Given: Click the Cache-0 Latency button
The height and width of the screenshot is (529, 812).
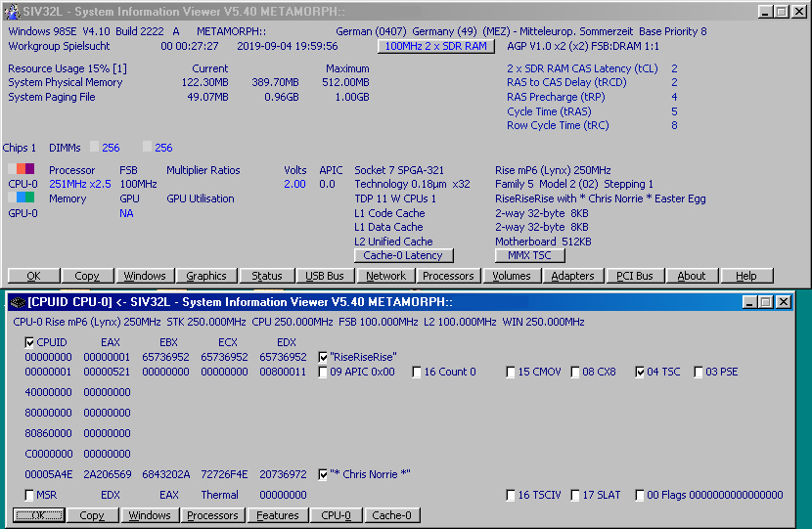Looking at the screenshot, I should (403, 256).
